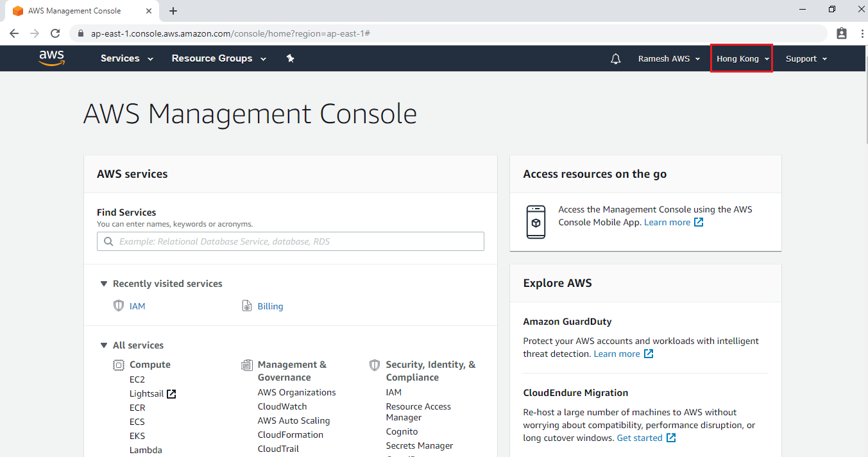Click the padlock site info icon
This screenshot has width=868, height=457.
81,33
